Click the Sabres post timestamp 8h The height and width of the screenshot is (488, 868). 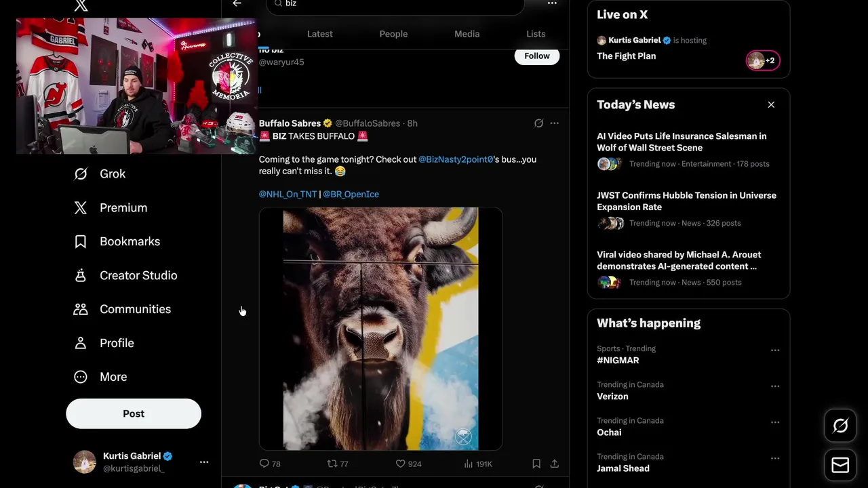coord(412,123)
